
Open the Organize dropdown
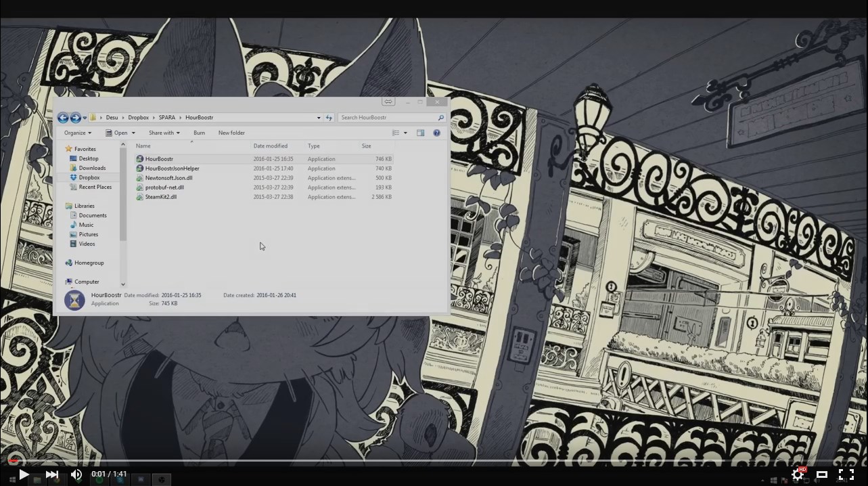pyautogui.click(x=76, y=133)
